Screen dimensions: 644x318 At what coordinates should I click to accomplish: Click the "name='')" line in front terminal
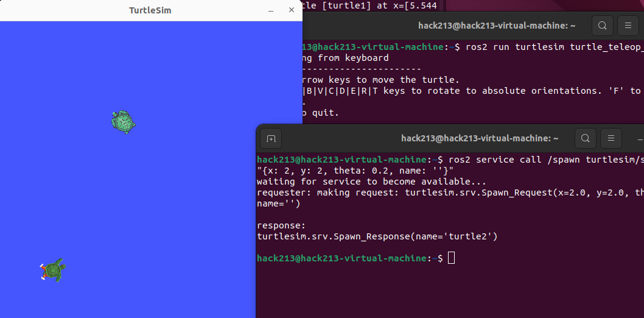coord(278,203)
